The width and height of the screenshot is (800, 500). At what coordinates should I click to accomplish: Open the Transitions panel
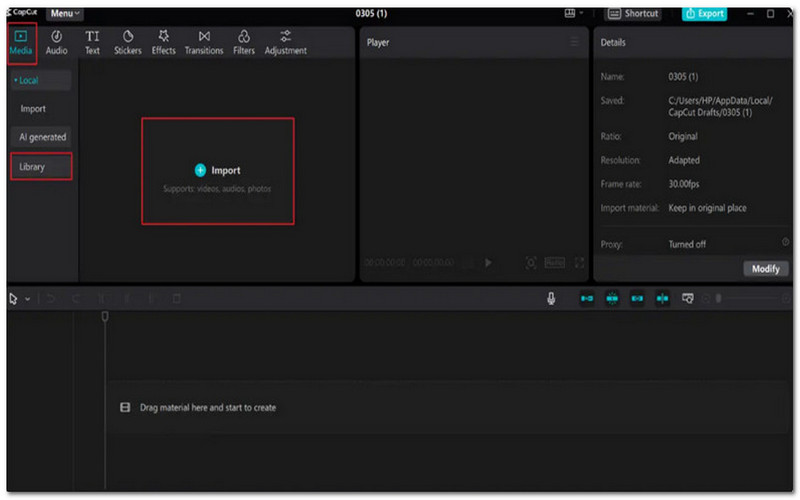coord(204,41)
